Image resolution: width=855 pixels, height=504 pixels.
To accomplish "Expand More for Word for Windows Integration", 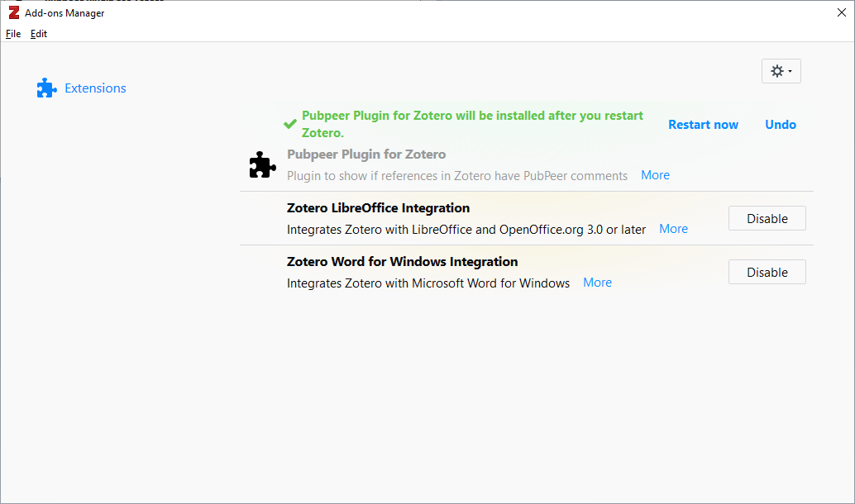I will pyautogui.click(x=597, y=283).
